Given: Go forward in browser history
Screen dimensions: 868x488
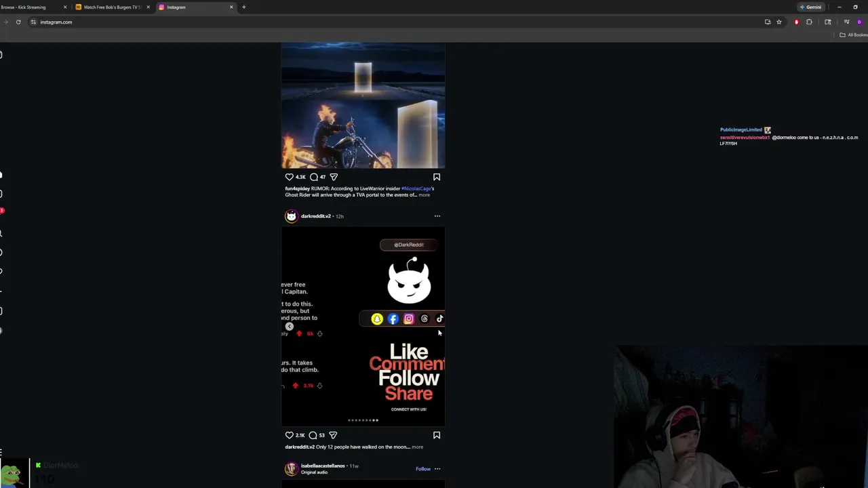Looking at the screenshot, I should (5, 22).
